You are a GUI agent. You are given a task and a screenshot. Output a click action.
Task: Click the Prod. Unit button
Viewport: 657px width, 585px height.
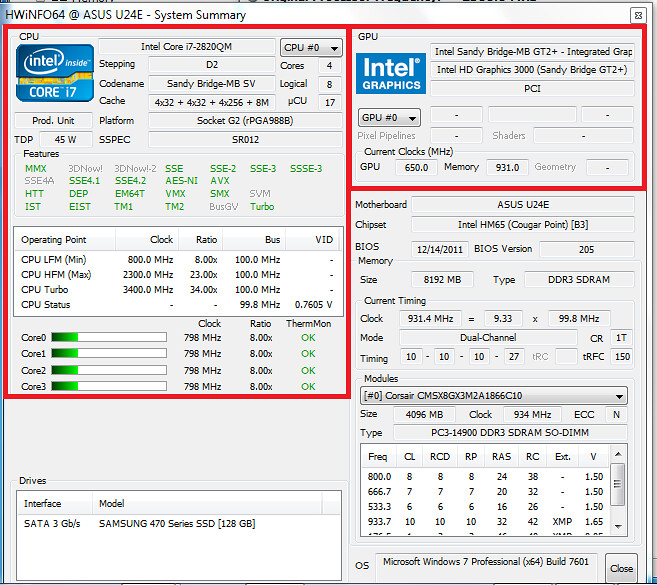tap(53, 121)
